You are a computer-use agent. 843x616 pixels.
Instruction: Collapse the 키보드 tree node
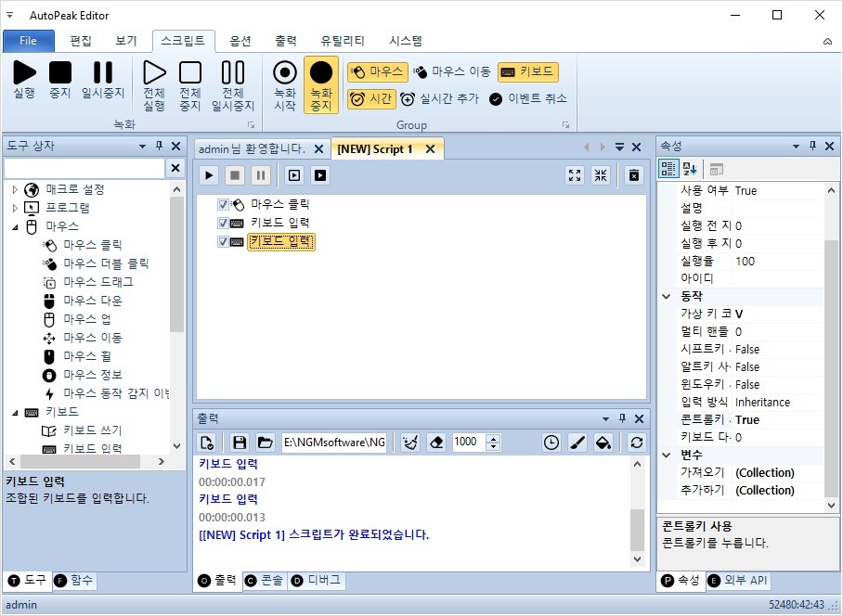15,413
